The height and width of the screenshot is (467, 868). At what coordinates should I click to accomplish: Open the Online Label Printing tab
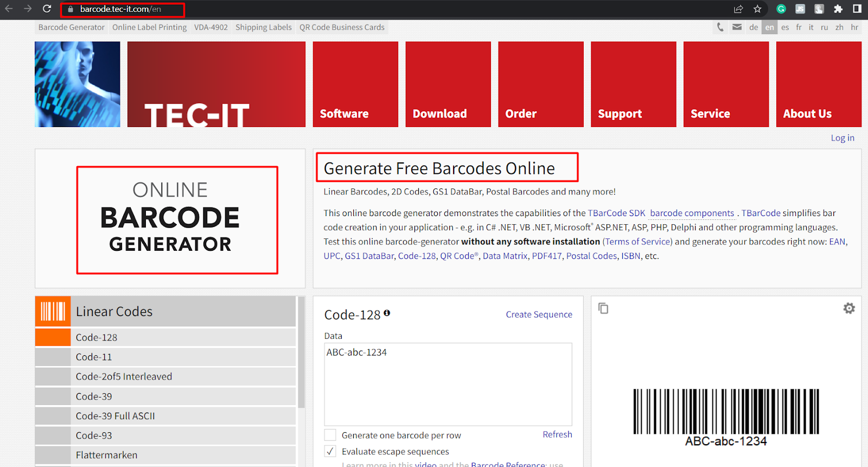tap(149, 27)
